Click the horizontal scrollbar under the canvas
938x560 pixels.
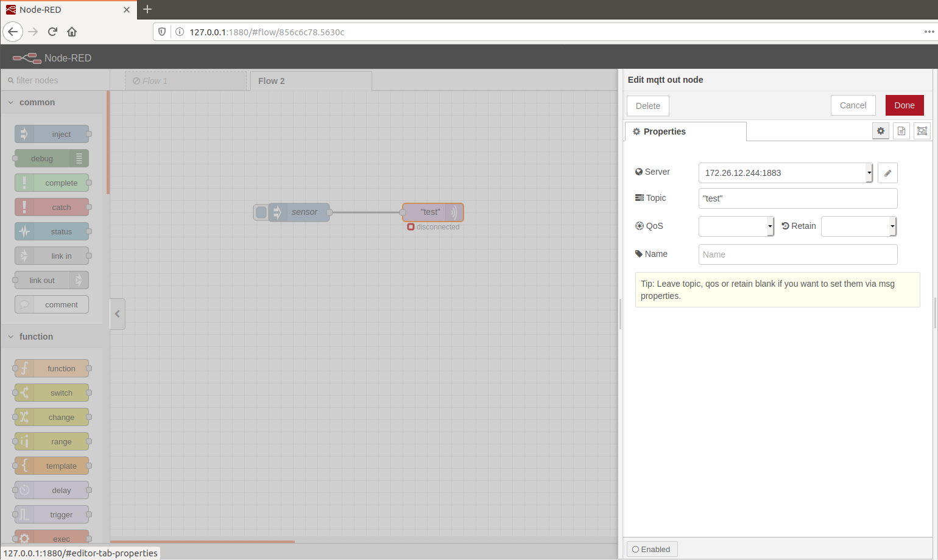click(203, 541)
